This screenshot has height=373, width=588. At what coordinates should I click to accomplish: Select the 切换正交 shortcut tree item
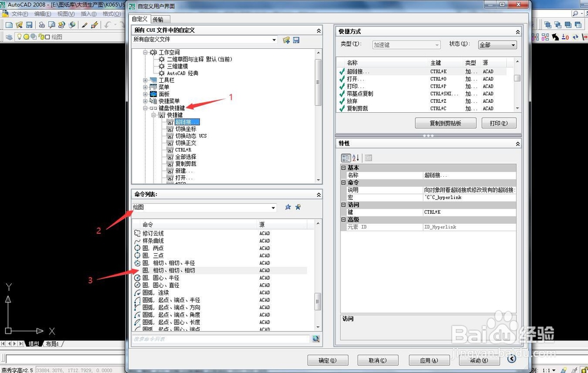(x=186, y=143)
